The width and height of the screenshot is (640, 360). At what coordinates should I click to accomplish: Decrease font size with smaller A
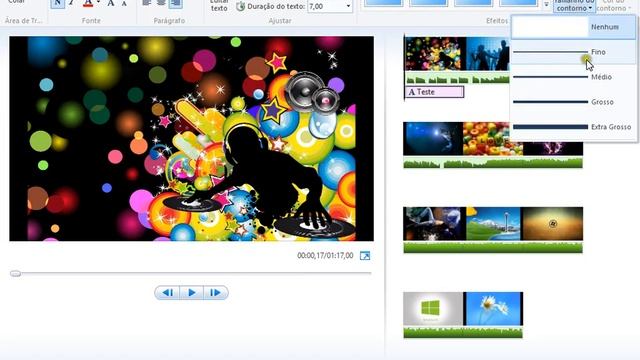coord(124,4)
